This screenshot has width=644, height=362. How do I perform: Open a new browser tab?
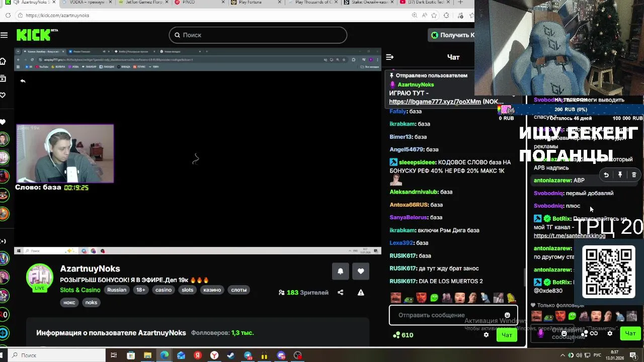[460, 3]
